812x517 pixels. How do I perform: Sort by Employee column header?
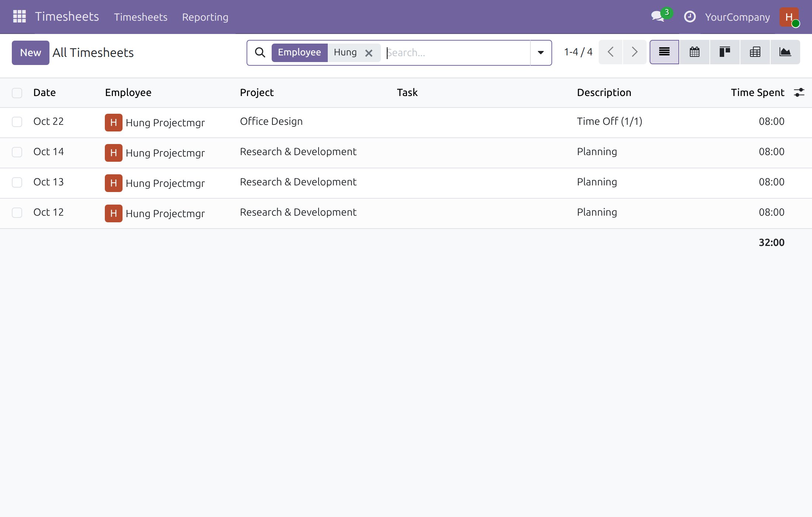tap(128, 92)
